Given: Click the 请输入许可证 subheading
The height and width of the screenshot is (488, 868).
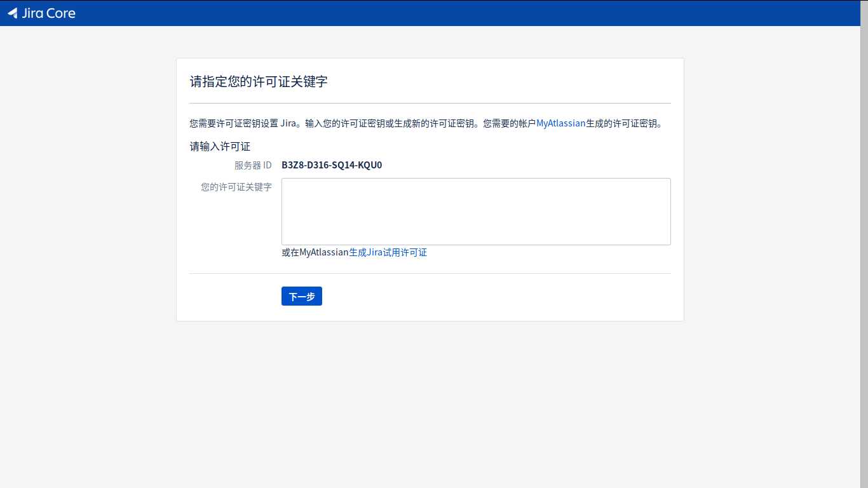Looking at the screenshot, I should (220, 146).
